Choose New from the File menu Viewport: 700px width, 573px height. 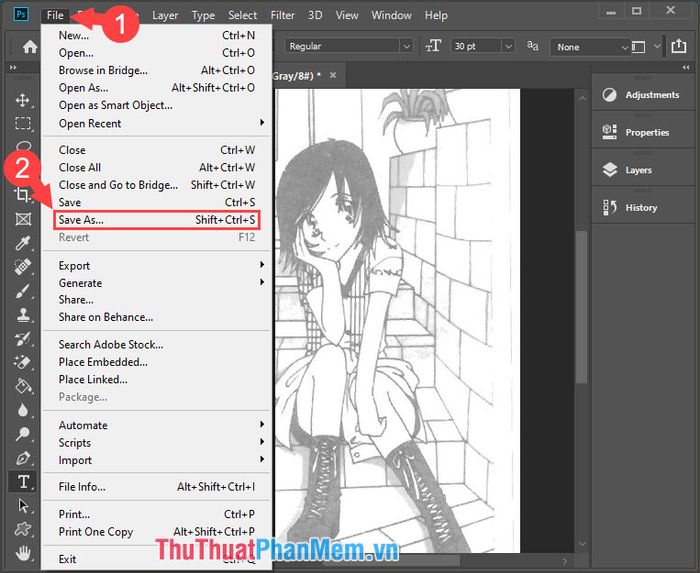[156, 35]
